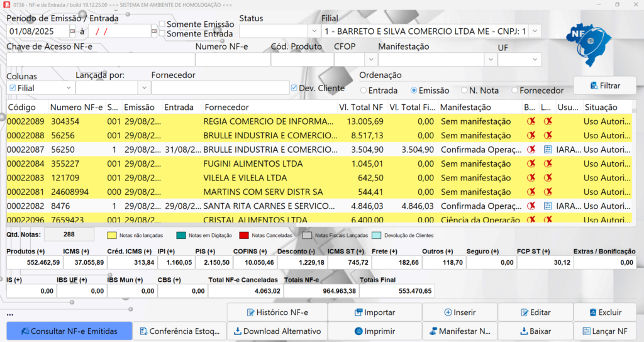The height and width of the screenshot is (342, 644).
Task: Enable the Somente Emissão checkbox
Action: point(162,25)
